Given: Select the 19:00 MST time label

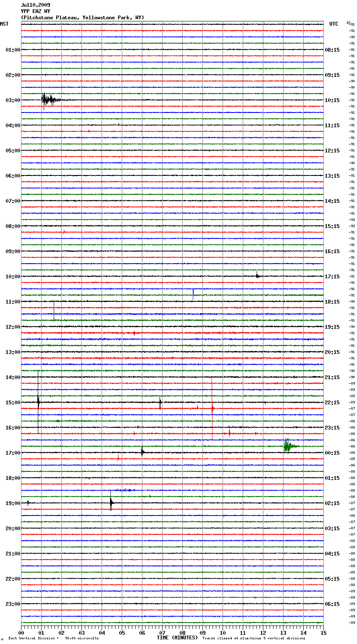Looking at the screenshot, I should pyautogui.click(x=13, y=503).
